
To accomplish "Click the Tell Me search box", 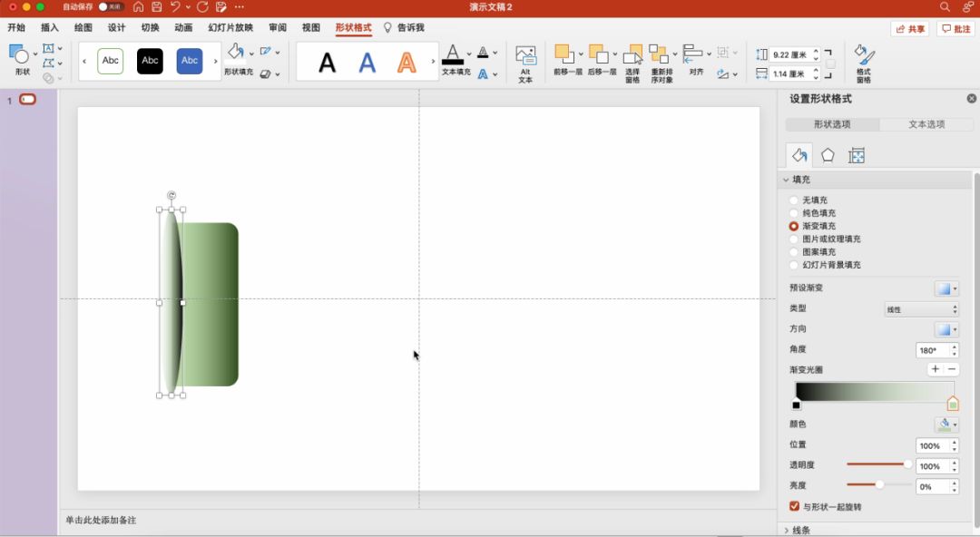I will click(x=405, y=27).
